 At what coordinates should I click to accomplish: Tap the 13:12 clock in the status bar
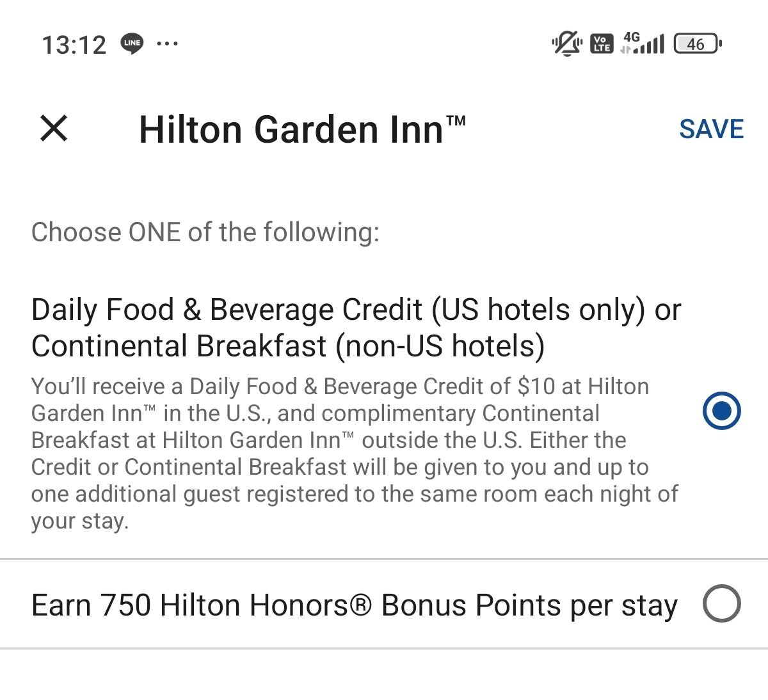74,45
